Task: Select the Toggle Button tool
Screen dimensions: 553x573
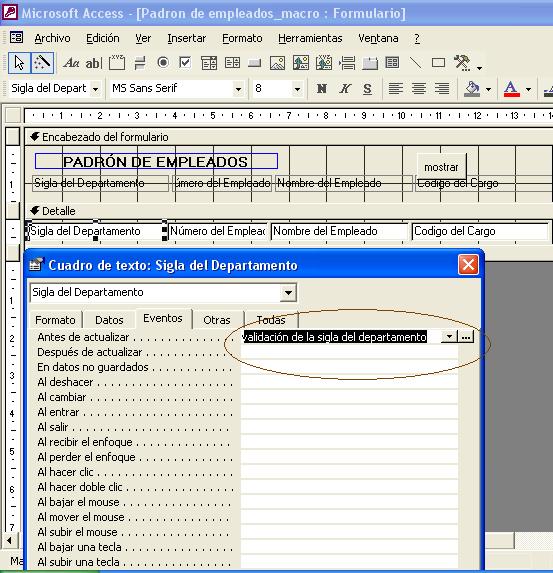Action: (140, 63)
